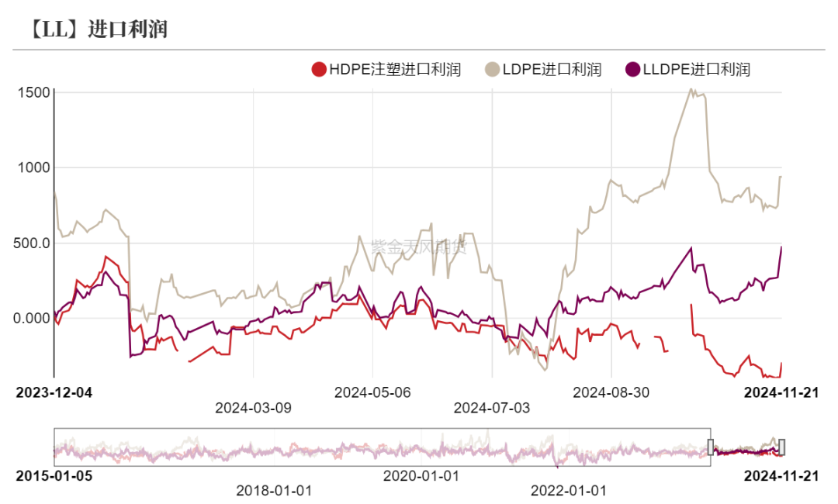
Task: Toggle the HDPE注塑进口利润 series label
Action: [394, 70]
